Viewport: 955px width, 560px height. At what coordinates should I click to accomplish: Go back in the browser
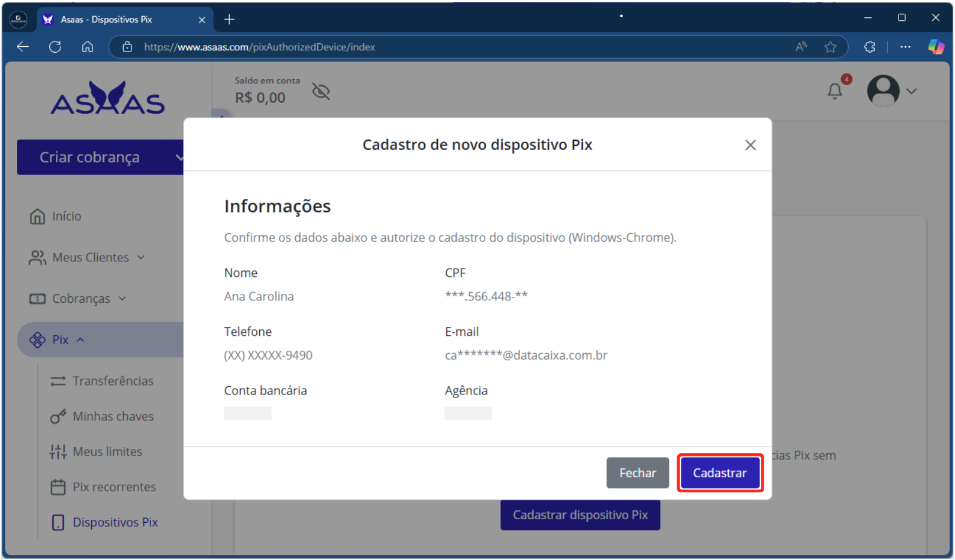tap(23, 47)
